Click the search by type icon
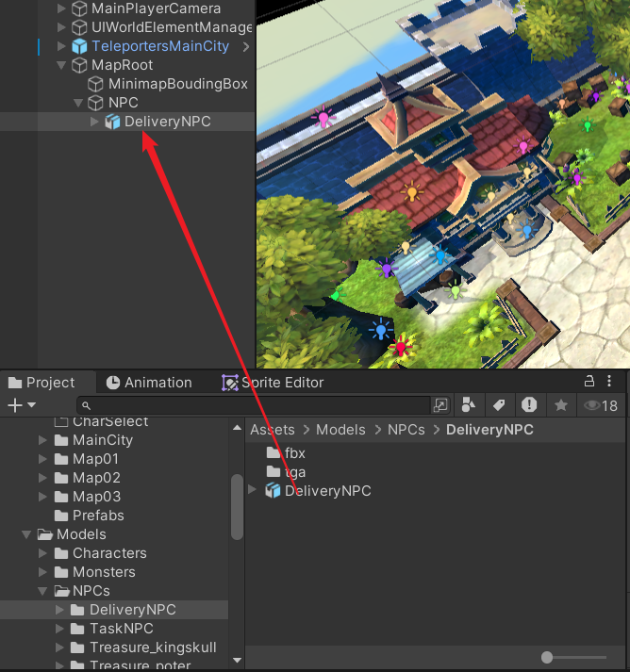630x672 pixels. pyautogui.click(x=470, y=405)
